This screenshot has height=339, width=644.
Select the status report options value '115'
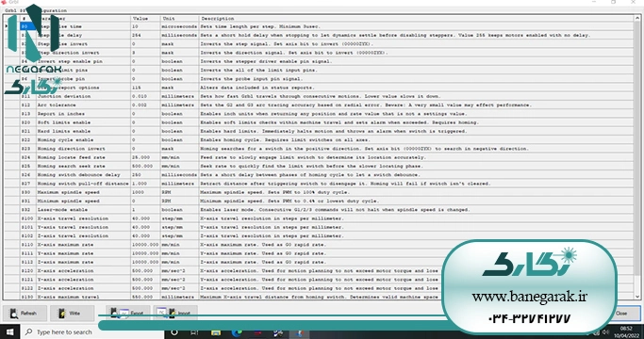pos(145,88)
